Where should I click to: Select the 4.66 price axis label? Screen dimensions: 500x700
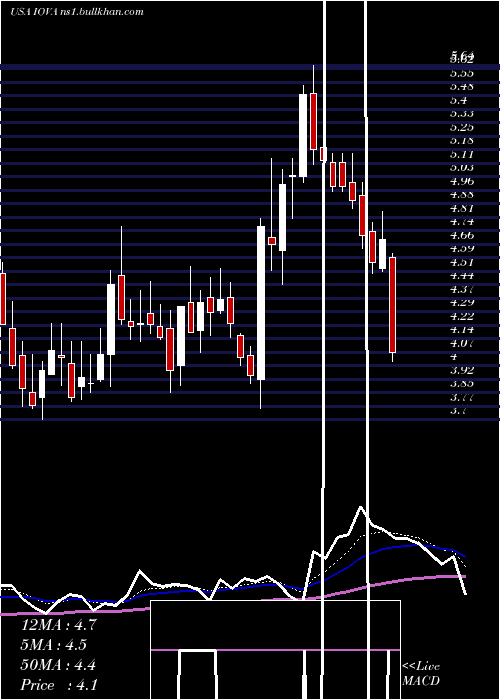tap(462, 235)
